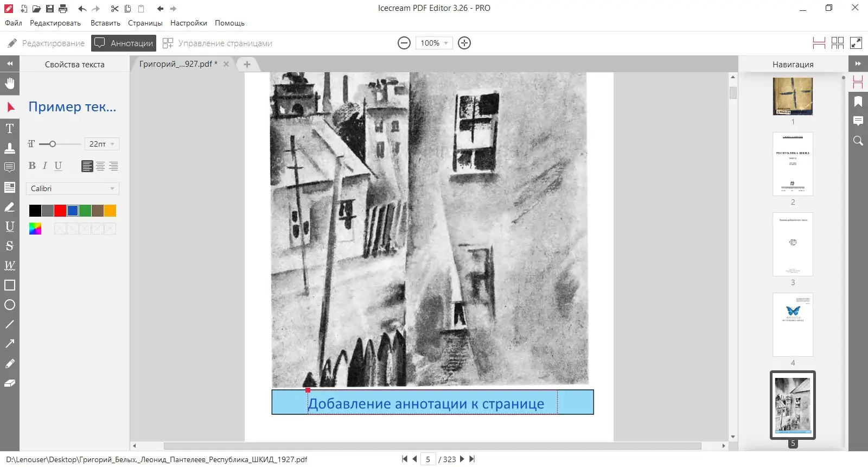Image resolution: width=868 pixels, height=467 pixels.
Task: Open the Вставить menu
Action: pos(105,23)
